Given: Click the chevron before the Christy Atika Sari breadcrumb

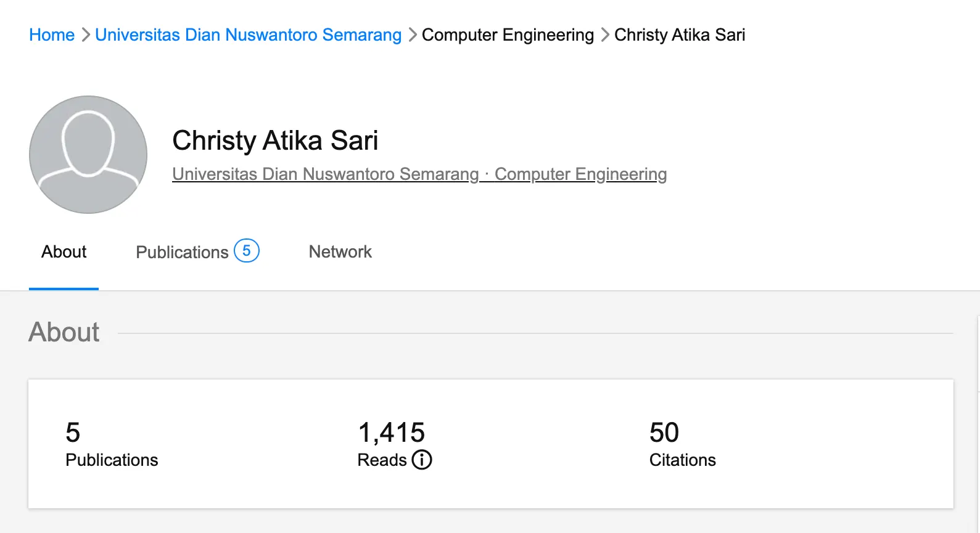Looking at the screenshot, I should point(605,35).
